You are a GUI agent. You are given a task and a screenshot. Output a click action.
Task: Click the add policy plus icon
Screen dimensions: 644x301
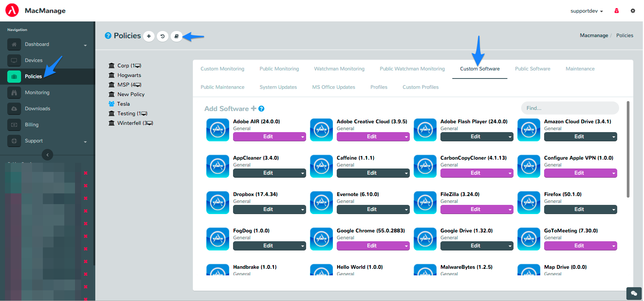click(x=149, y=36)
